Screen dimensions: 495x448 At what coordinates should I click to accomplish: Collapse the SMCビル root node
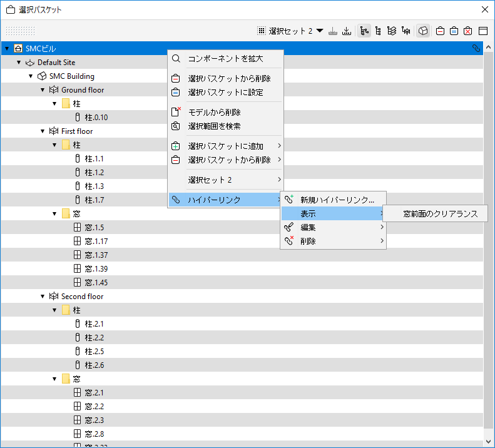pos(7,49)
